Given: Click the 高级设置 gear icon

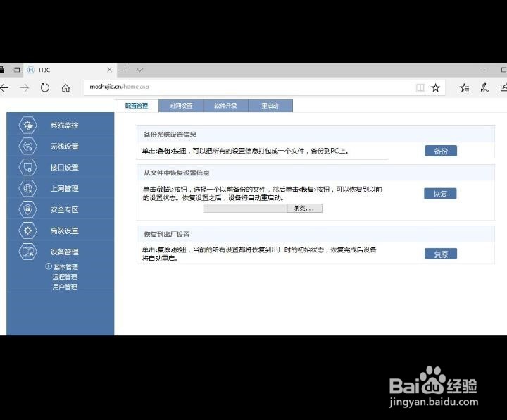Looking at the screenshot, I should tap(27, 230).
